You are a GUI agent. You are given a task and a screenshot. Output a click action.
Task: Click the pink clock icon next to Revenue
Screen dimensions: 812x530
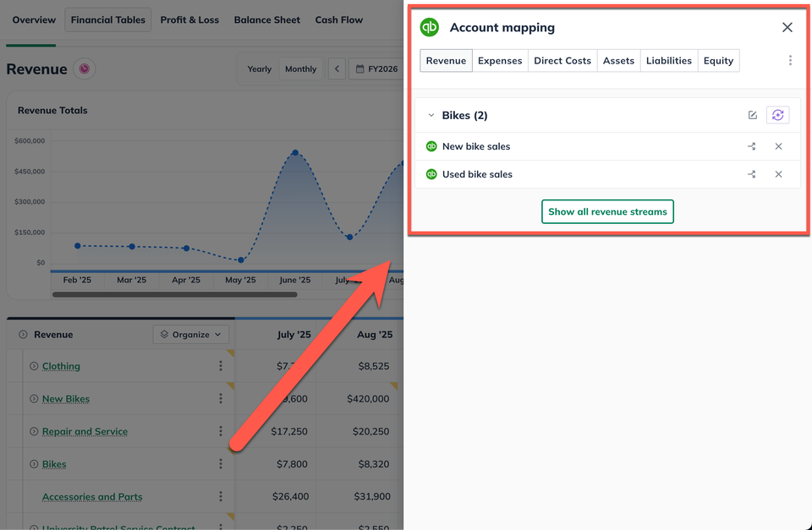pos(85,68)
